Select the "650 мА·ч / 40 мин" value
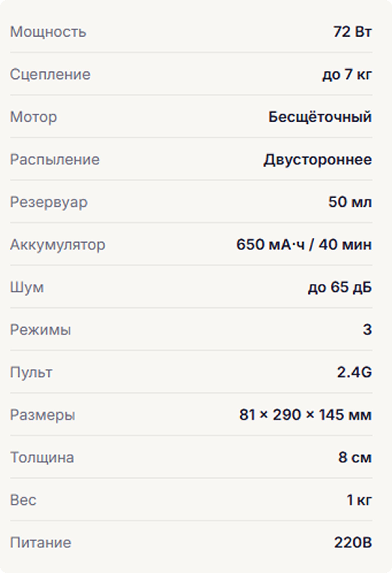Screen dimensions: 392x573 [x=304, y=245]
